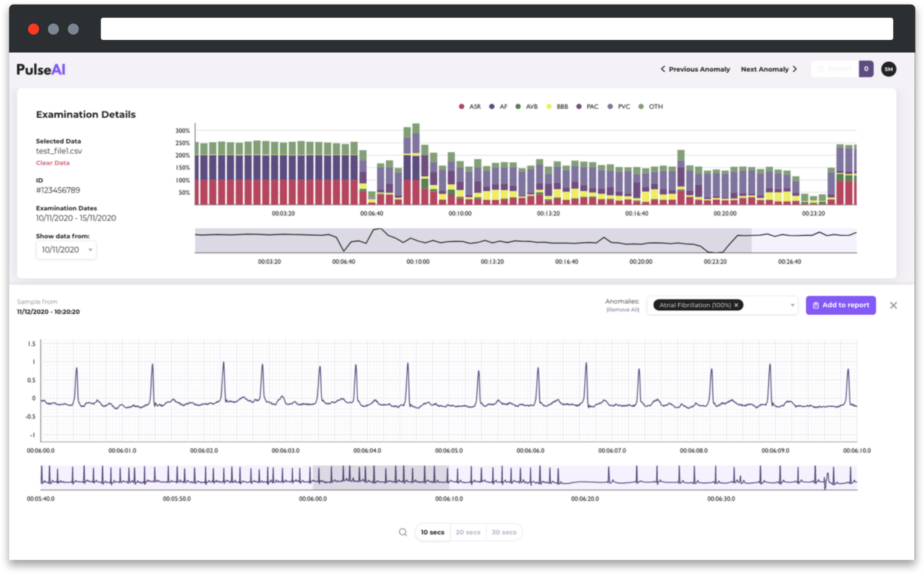Click sample timestamp 11/12/2020 - 10:20:20

[x=48, y=312]
